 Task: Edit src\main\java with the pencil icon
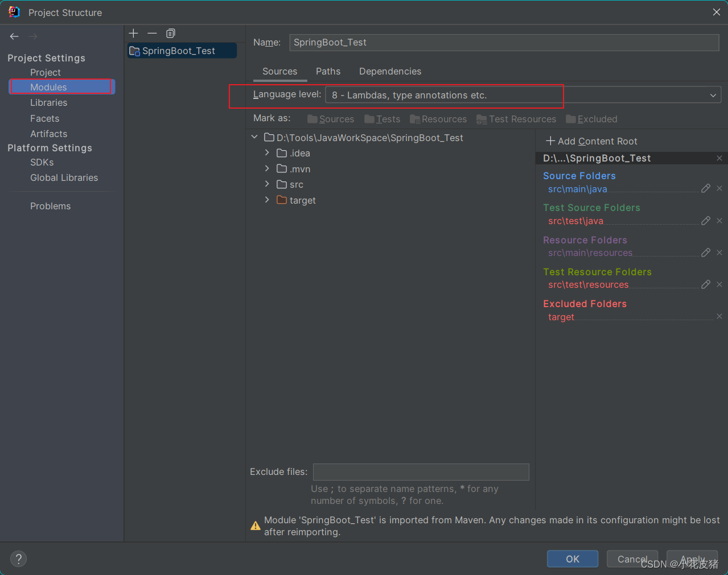(705, 188)
